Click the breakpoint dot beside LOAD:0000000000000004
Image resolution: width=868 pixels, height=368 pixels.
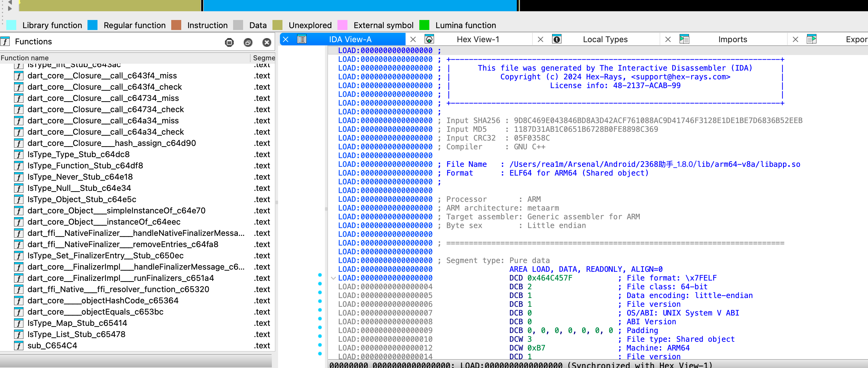click(320, 284)
